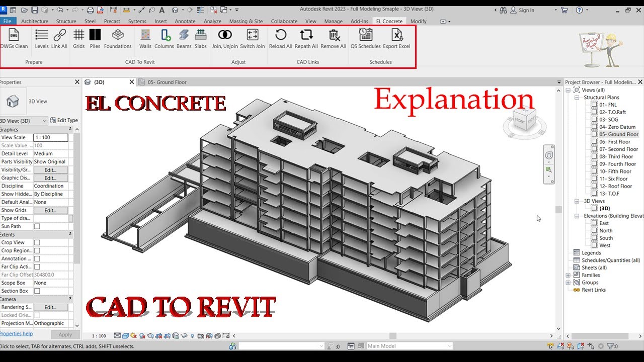Pick the Columns tool
Viewport: 644px width, 362px height.
coord(164,39)
